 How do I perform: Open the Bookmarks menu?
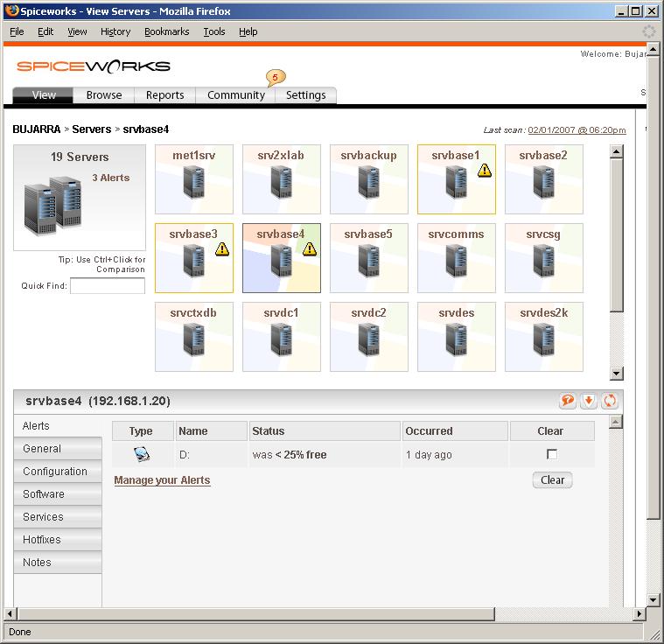pyautogui.click(x=167, y=31)
